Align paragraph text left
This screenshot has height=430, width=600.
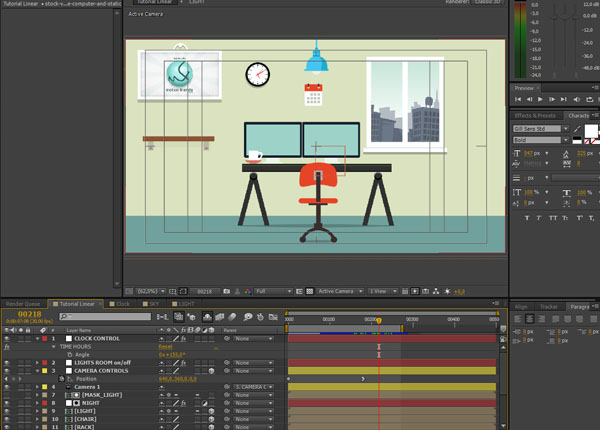pyautogui.click(x=518, y=319)
